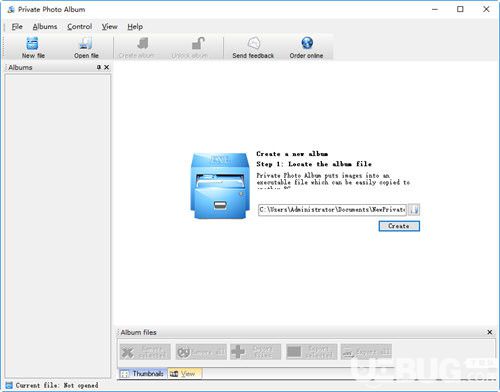Close the Album files panel

click(490, 332)
